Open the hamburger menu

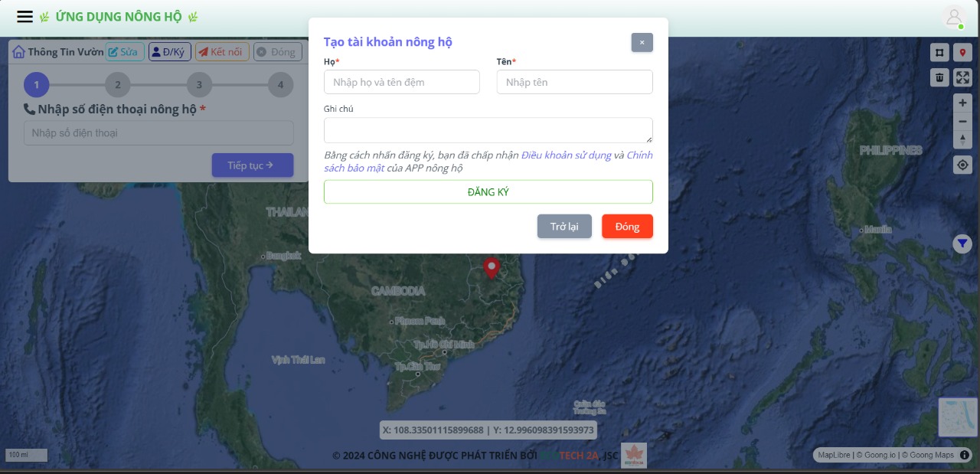click(24, 17)
